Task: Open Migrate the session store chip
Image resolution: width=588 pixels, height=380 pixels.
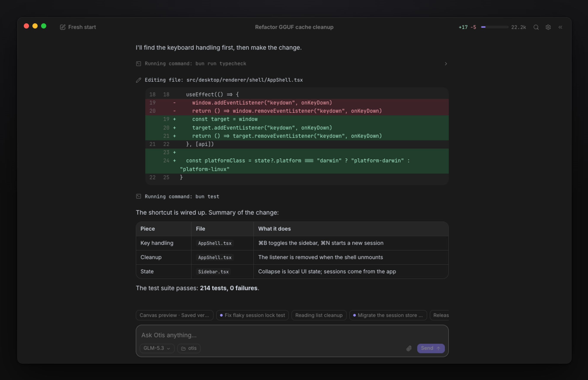Action: coord(388,315)
